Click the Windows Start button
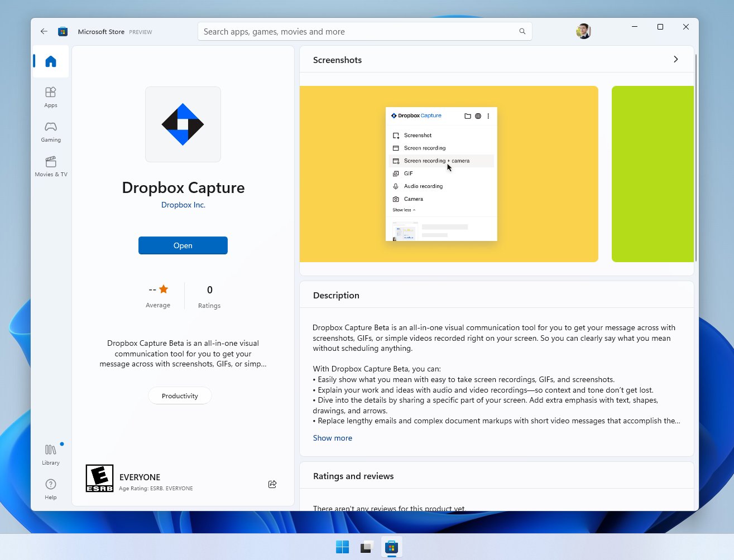This screenshot has width=734, height=560. [342, 547]
